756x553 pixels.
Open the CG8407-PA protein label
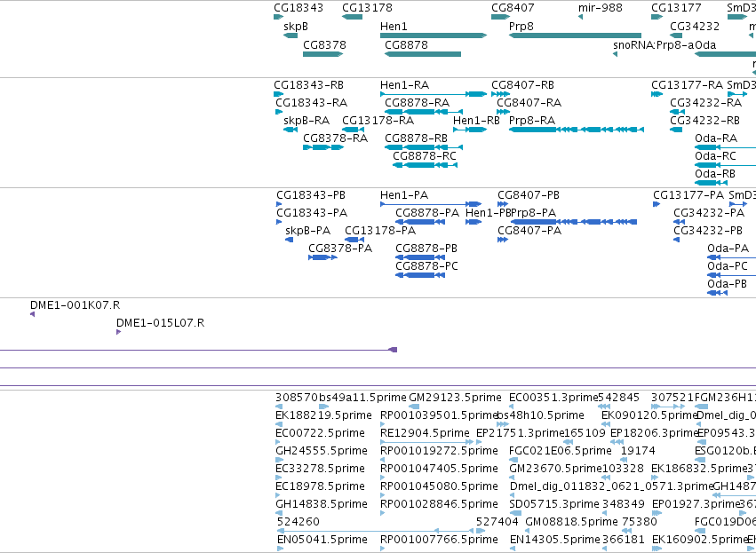[x=529, y=231]
